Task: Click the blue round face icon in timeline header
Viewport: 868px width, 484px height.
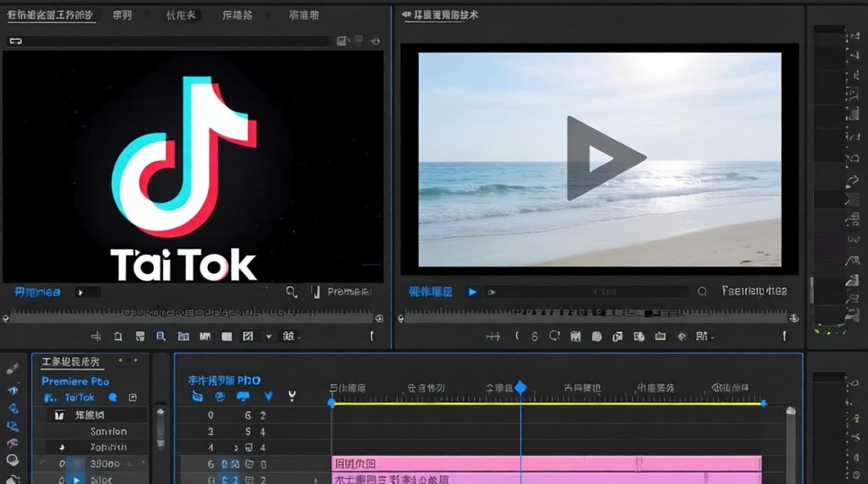Action: pyautogui.click(x=220, y=396)
